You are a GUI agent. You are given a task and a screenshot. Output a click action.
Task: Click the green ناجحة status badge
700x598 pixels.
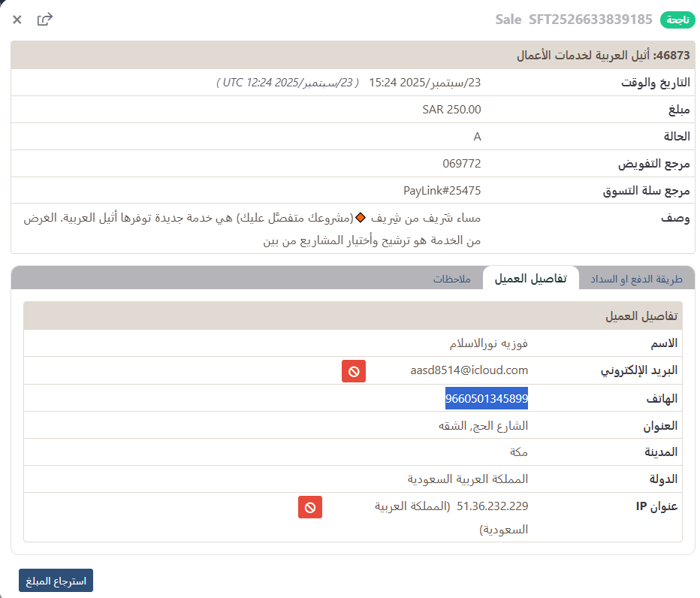click(677, 20)
